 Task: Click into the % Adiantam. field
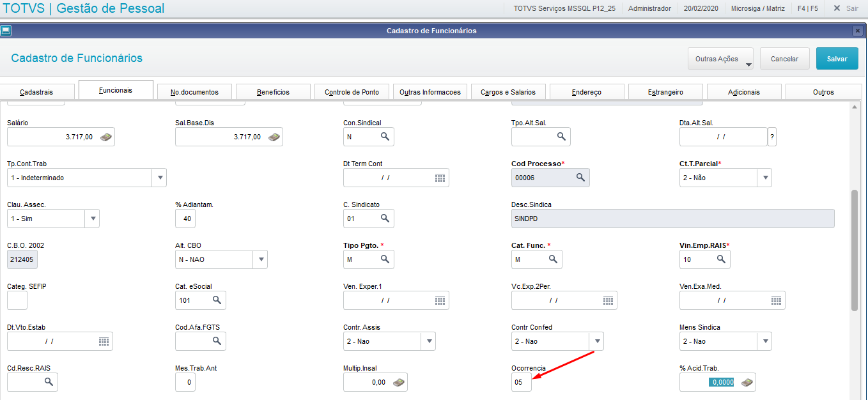(x=185, y=219)
